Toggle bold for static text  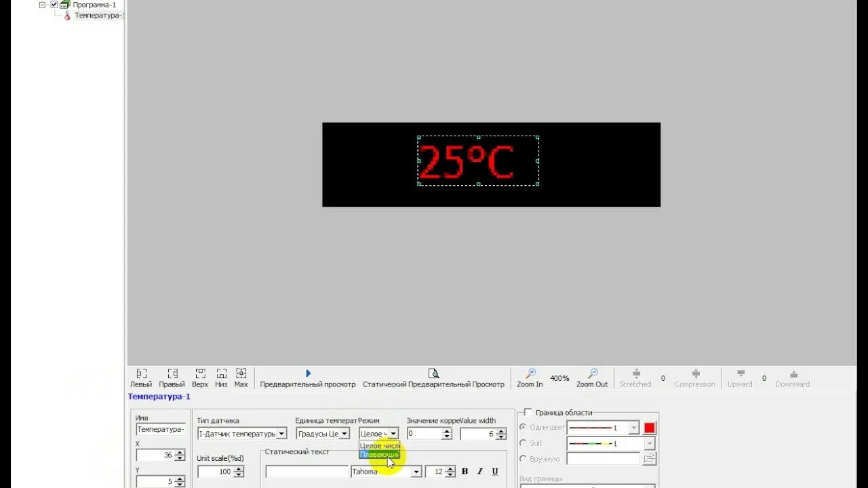coord(465,472)
